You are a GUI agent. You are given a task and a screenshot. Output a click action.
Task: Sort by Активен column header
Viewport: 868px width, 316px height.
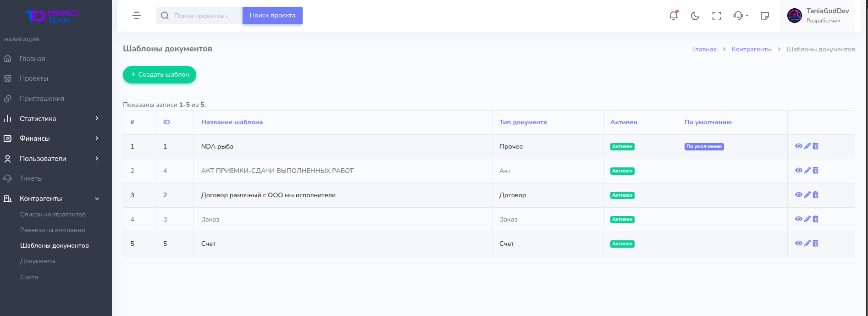pos(624,122)
